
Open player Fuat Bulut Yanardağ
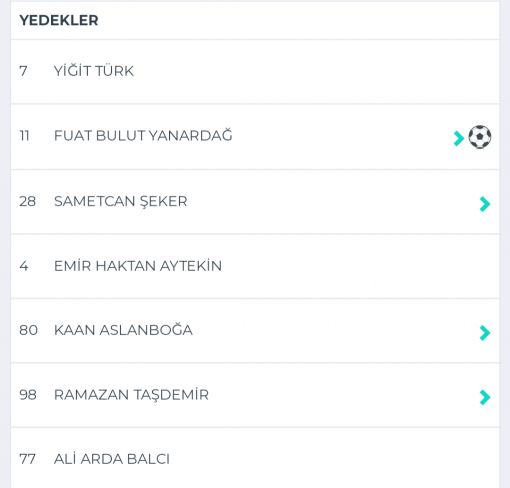click(143, 135)
